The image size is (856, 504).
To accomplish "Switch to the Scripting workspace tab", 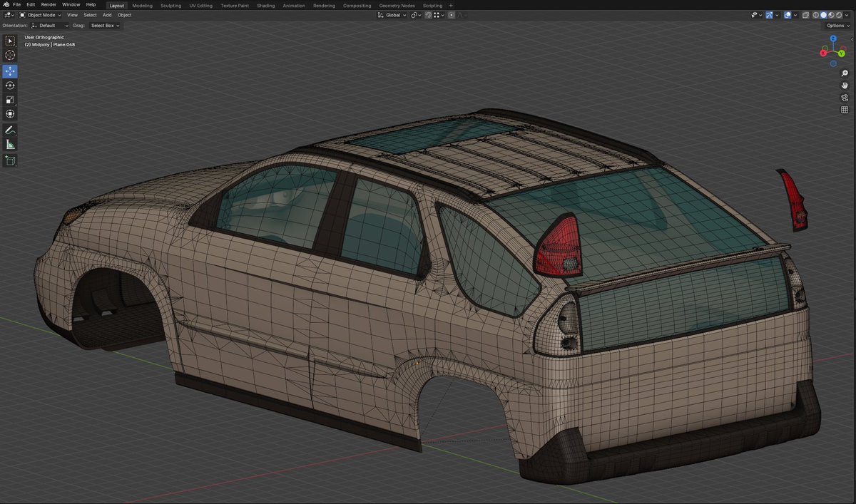I will (x=432, y=5).
